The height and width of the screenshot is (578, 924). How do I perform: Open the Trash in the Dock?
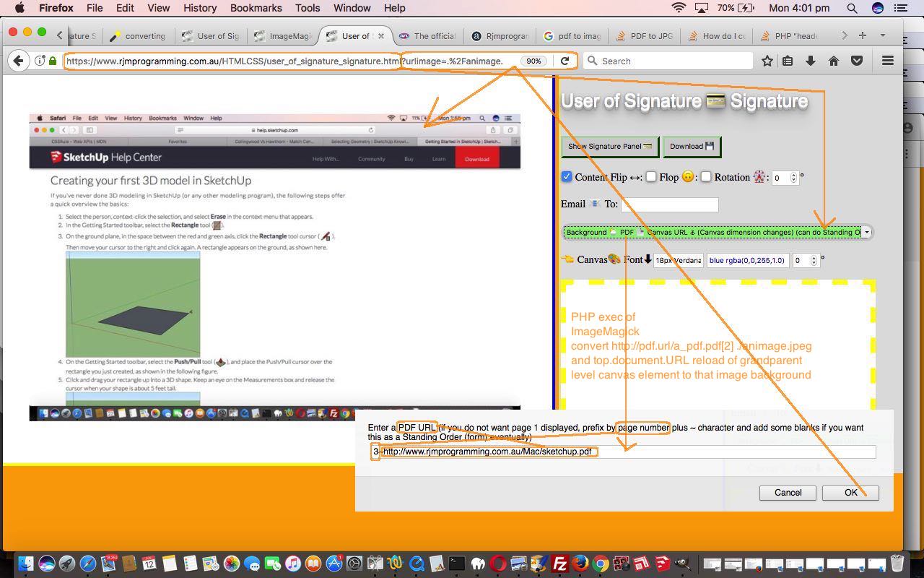(897, 564)
